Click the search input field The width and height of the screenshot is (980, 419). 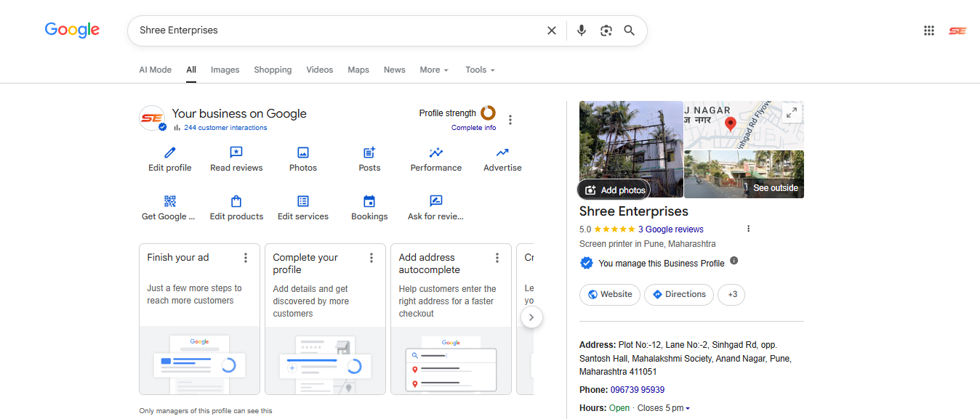pos(338,30)
